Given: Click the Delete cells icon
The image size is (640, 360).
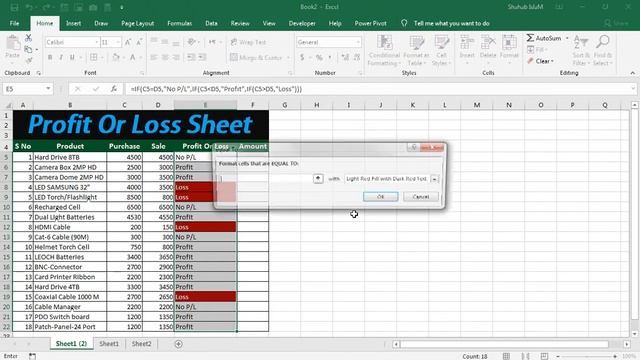Looking at the screenshot, I should point(488,42).
